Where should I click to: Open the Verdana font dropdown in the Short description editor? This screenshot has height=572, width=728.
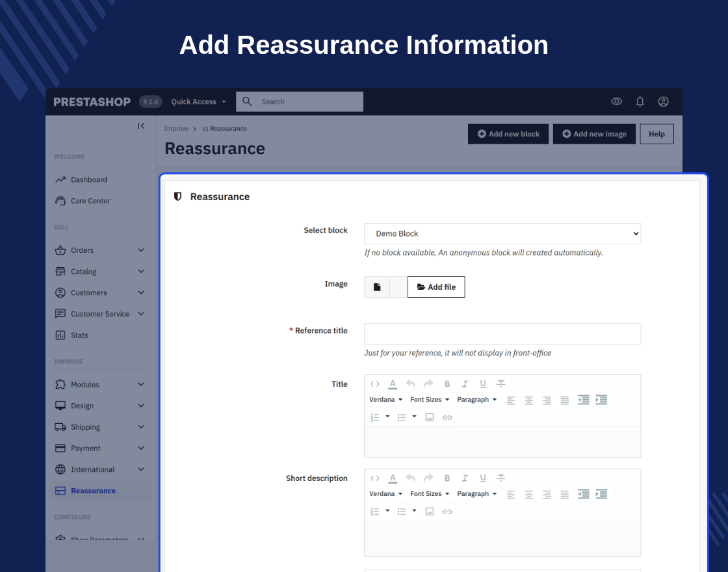(386, 494)
